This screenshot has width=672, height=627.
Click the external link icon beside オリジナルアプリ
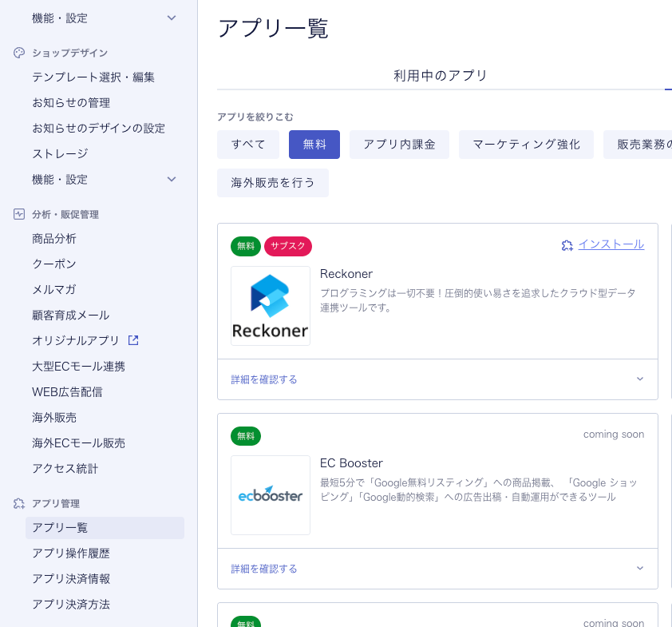tap(133, 340)
